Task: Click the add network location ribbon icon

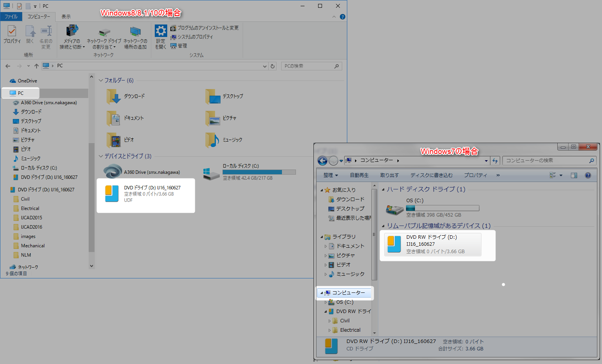Action: click(x=135, y=37)
